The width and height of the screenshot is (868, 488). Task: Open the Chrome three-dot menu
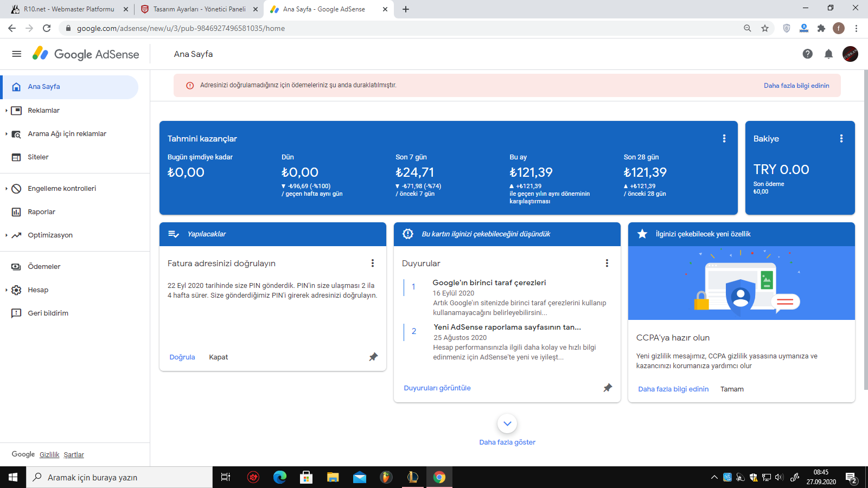click(x=856, y=28)
